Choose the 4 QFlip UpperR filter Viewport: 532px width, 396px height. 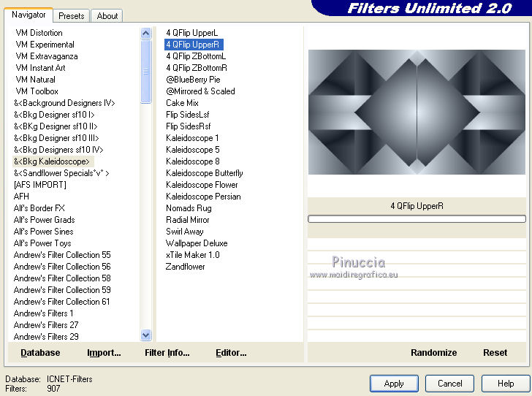point(193,45)
